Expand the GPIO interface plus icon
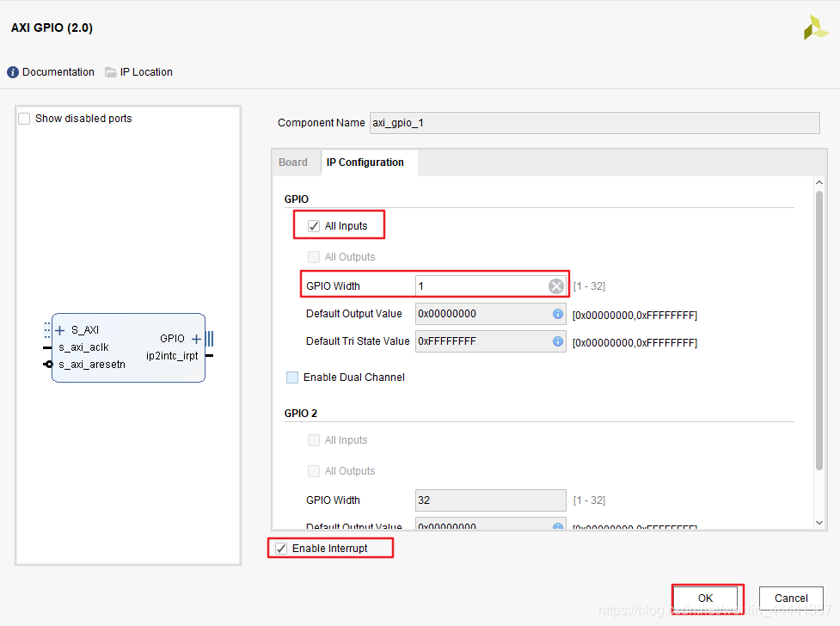 point(197,339)
